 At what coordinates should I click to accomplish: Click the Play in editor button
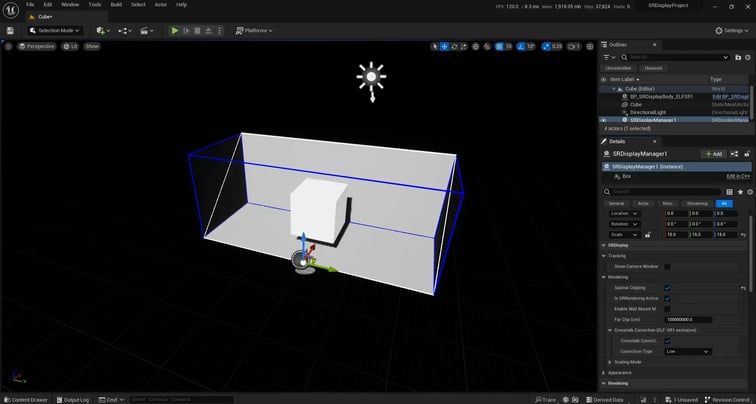point(175,31)
